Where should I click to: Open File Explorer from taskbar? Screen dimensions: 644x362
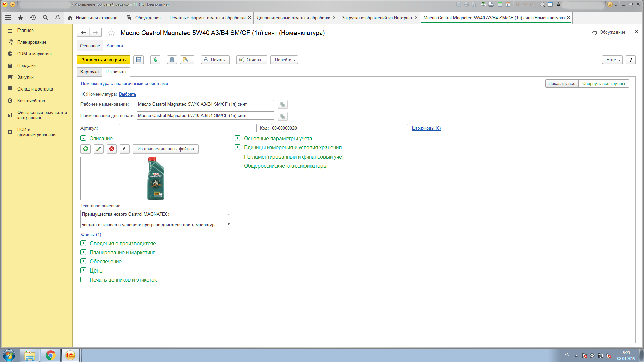click(x=30, y=355)
